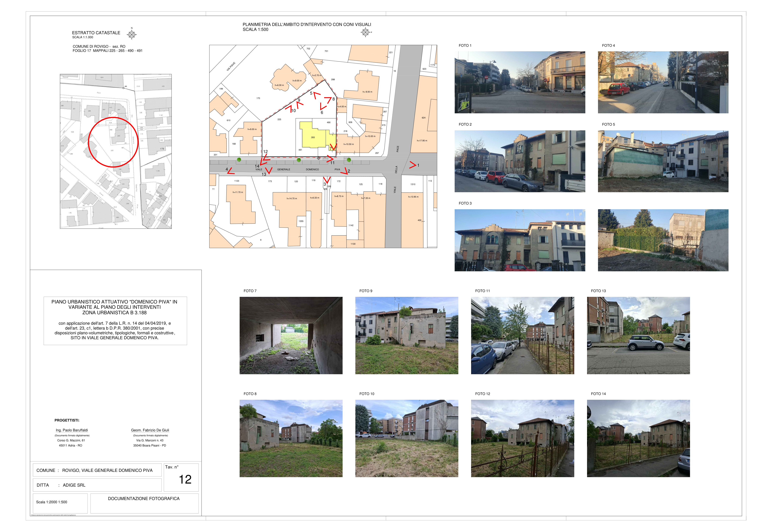Click the red view cone arrow numbered 3

[x=327, y=180]
